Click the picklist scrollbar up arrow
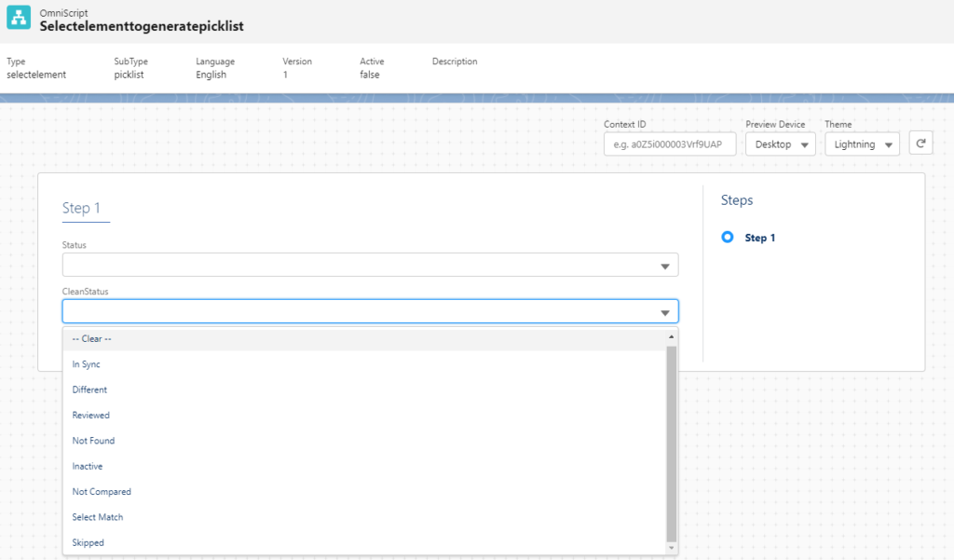The image size is (954, 560). coord(671,336)
